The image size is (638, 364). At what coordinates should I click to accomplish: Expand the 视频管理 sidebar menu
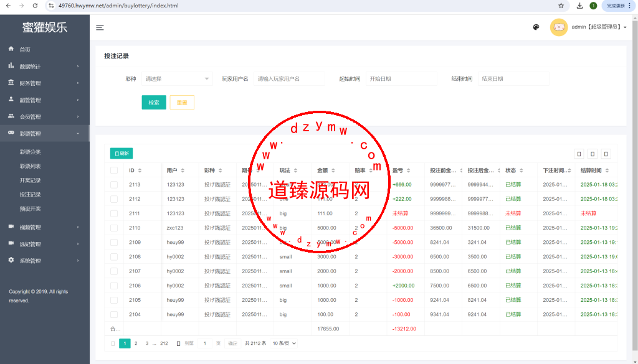coord(45,227)
